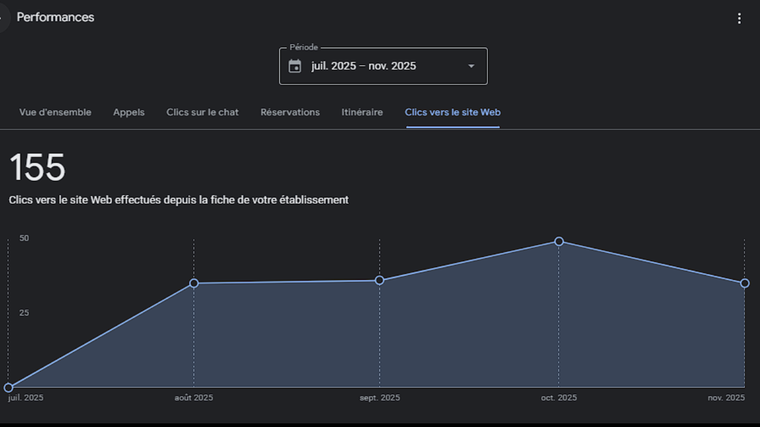The width and height of the screenshot is (760, 427).
Task: Select the oct. 2025 peak data point
Action: click(x=559, y=241)
